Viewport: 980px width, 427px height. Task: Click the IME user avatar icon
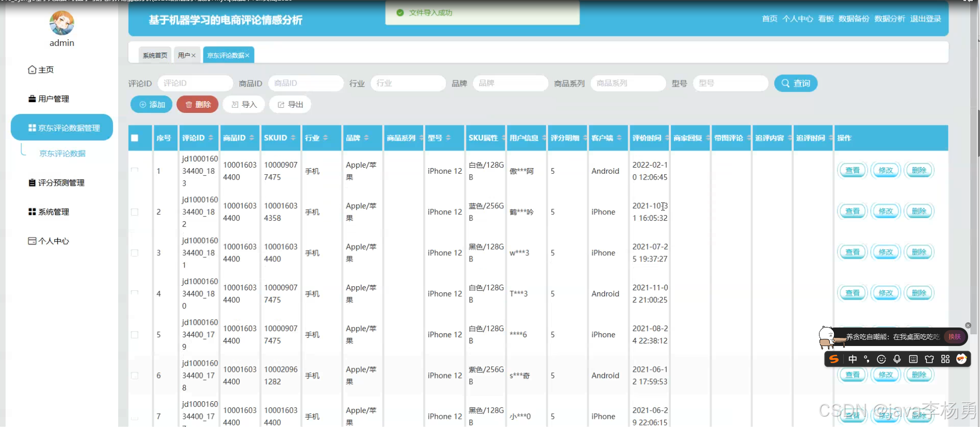tap(961, 359)
